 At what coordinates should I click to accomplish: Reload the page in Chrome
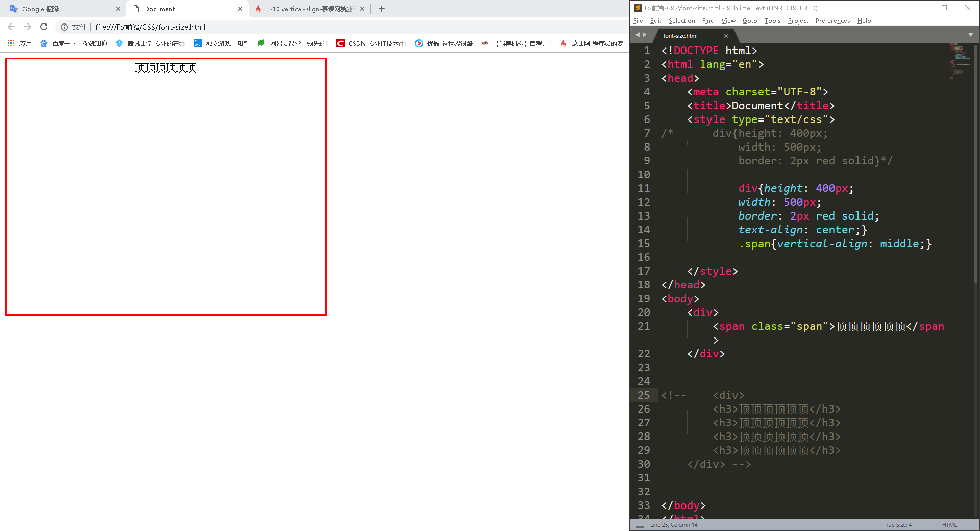tap(44, 27)
